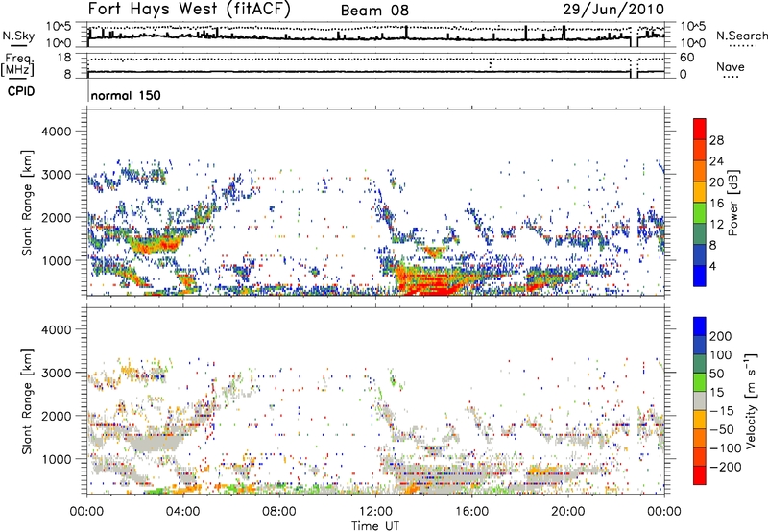Click the "-200" tick on Velocity colorbar
768x532 pixels.
pos(726,468)
